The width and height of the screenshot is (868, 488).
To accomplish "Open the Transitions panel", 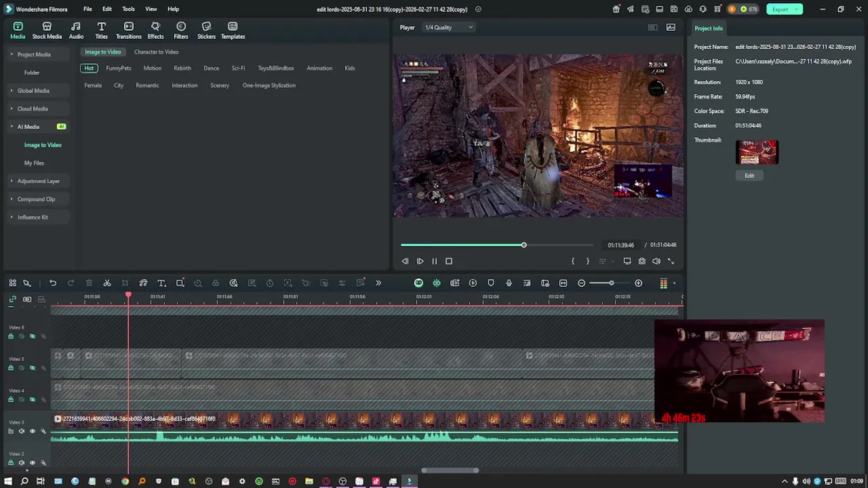I will coord(128,30).
